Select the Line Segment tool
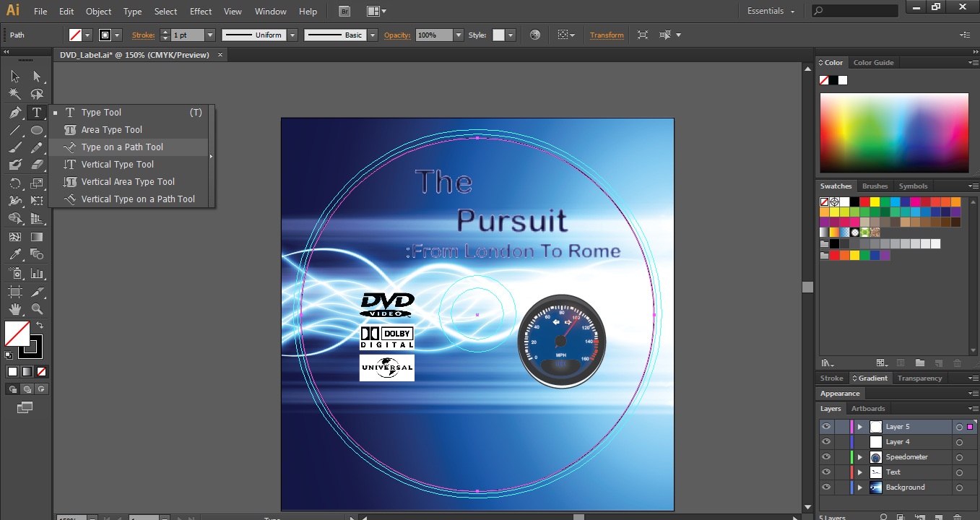Viewport: 980px width, 520px height. 15,130
